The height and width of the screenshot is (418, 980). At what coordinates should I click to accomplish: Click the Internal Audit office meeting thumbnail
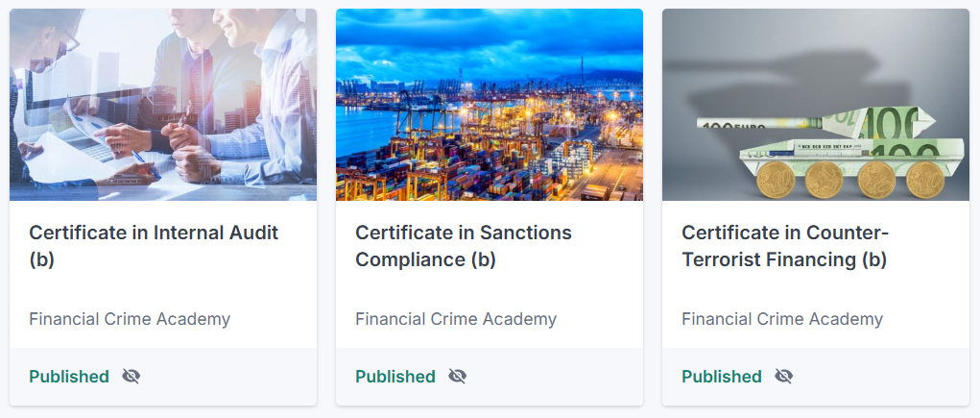tap(163, 104)
